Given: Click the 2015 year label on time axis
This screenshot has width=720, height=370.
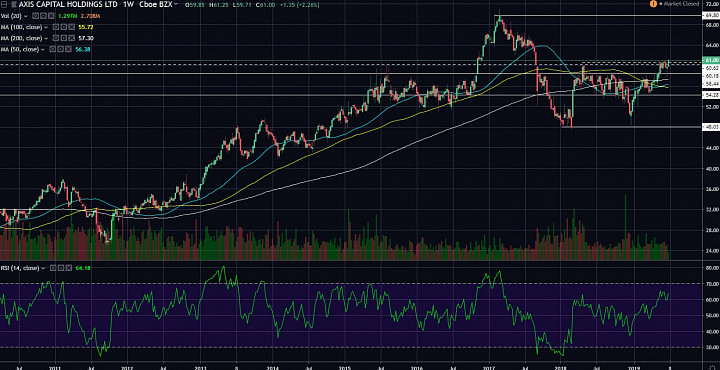Looking at the screenshot, I should point(344,367).
